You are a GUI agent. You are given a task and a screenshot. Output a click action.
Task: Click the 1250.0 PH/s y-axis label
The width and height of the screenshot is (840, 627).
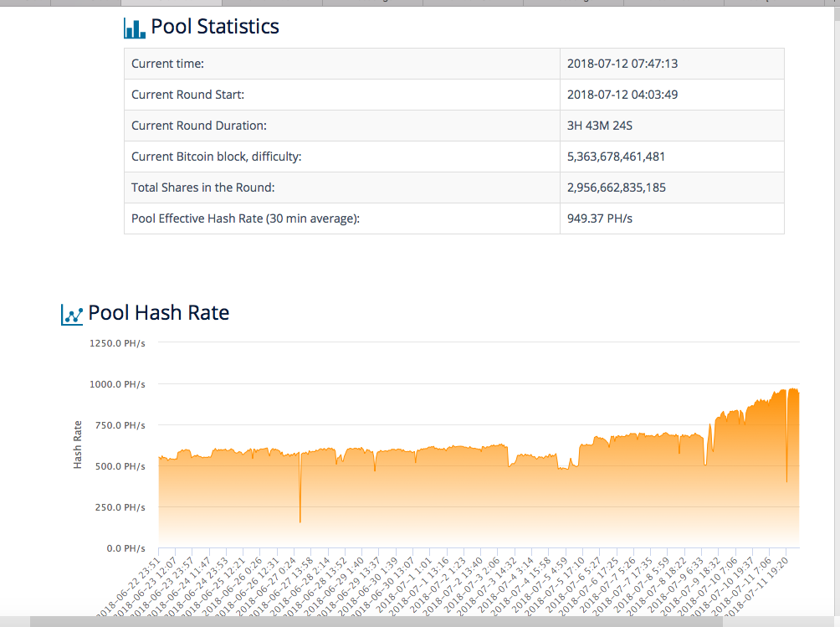[x=117, y=343]
